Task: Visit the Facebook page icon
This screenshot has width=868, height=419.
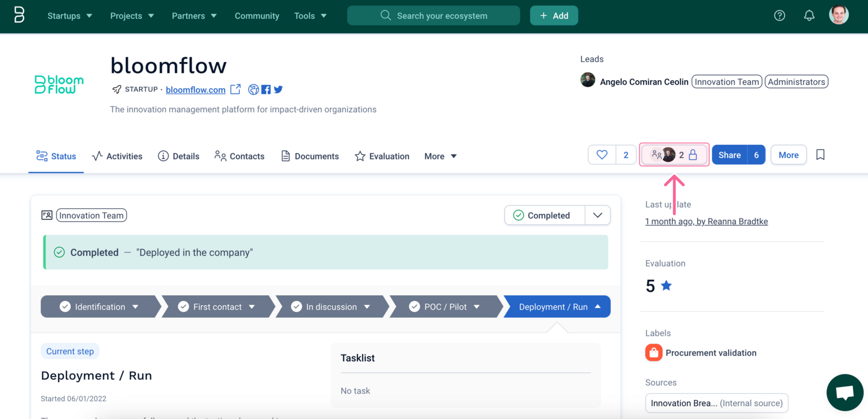Action: coord(266,89)
